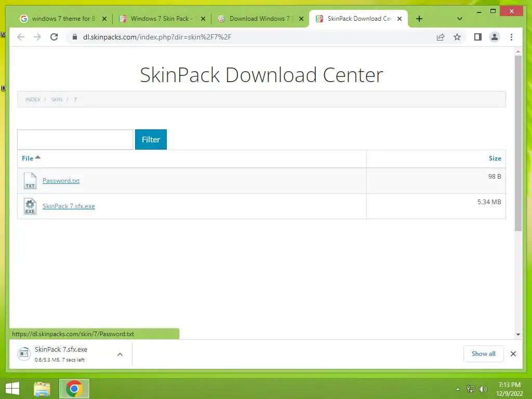The width and height of the screenshot is (532, 399).
Task: Maximize the Chrome window
Action: coord(493,11)
